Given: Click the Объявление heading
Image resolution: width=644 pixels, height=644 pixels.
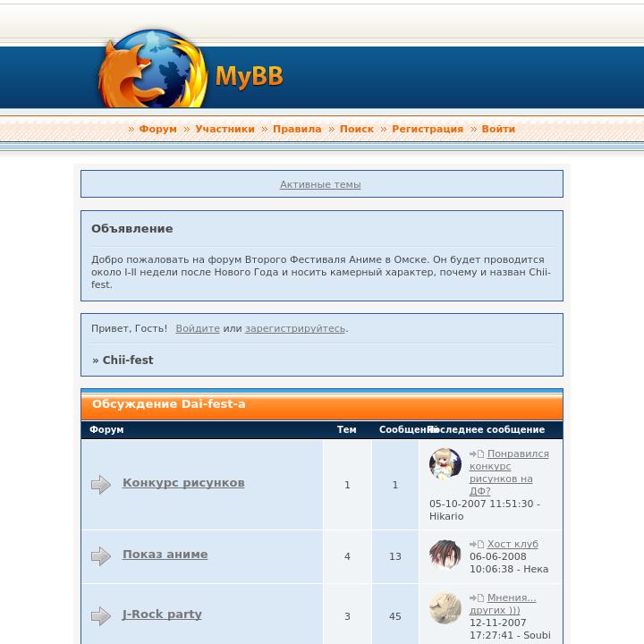Looking at the screenshot, I should coord(132,229).
